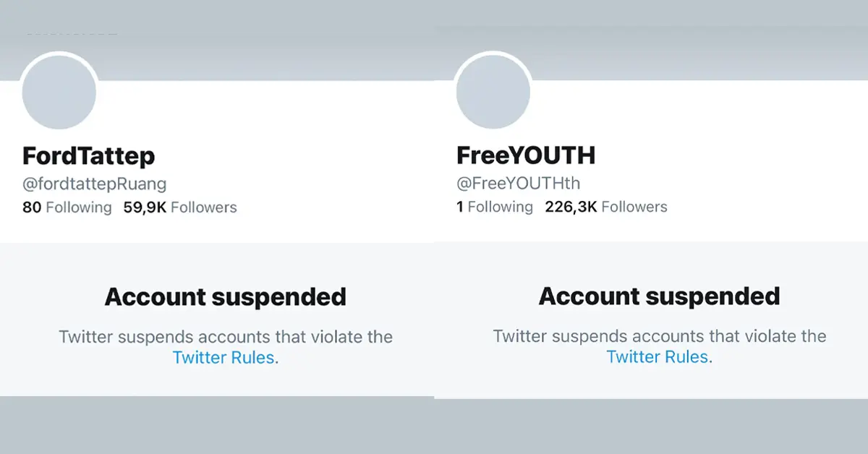This screenshot has width=868, height=454.
Task: Click the @FreeYOUTHth handle
Action: [518, 184]
